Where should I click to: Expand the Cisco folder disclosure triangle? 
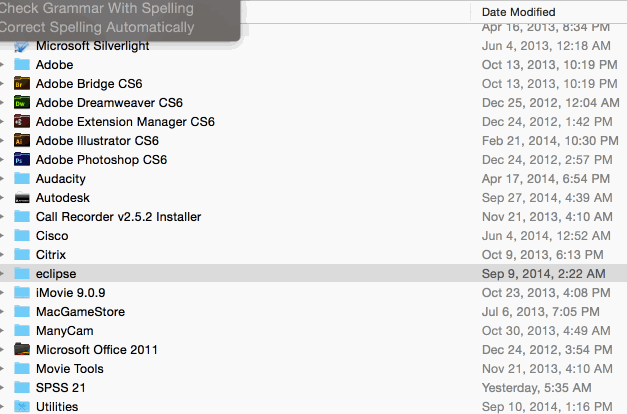coord(2,236)
